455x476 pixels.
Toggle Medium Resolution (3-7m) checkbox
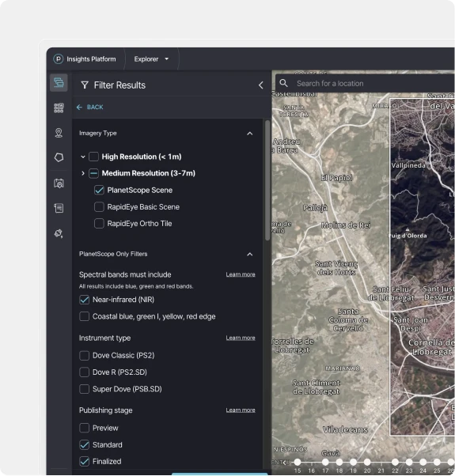pos(93,173)
